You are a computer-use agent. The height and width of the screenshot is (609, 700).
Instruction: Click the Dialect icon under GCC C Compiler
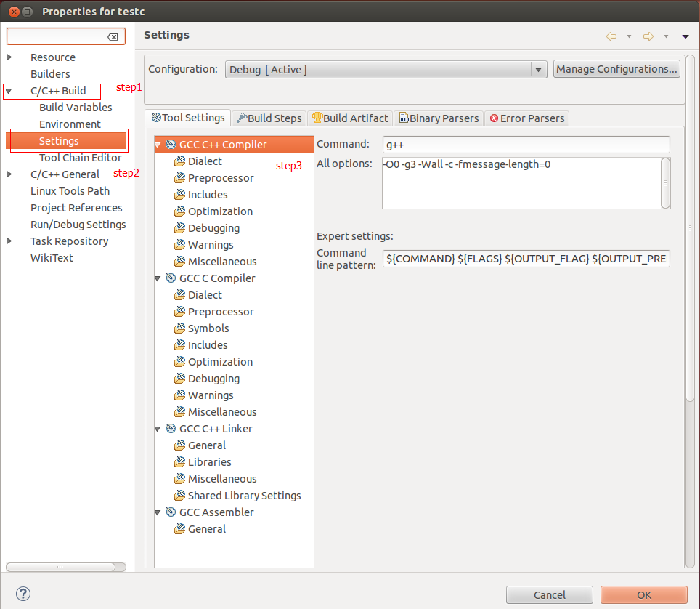[x=179, y=294]
